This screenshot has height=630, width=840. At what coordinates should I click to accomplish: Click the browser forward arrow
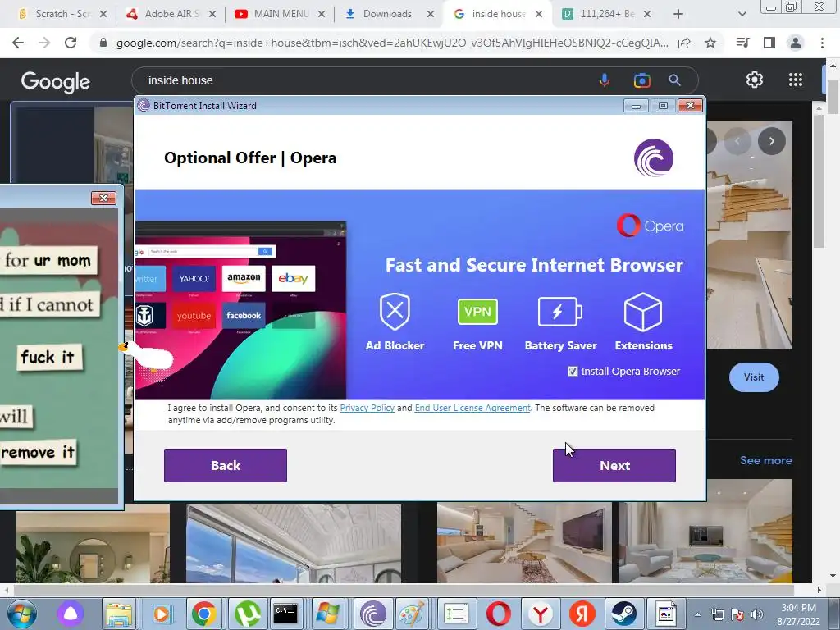(44, 43)
